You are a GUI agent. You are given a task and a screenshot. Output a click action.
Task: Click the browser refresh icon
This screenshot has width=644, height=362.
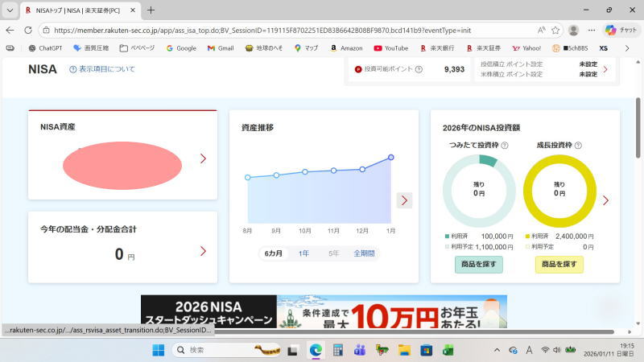(27, 30)
